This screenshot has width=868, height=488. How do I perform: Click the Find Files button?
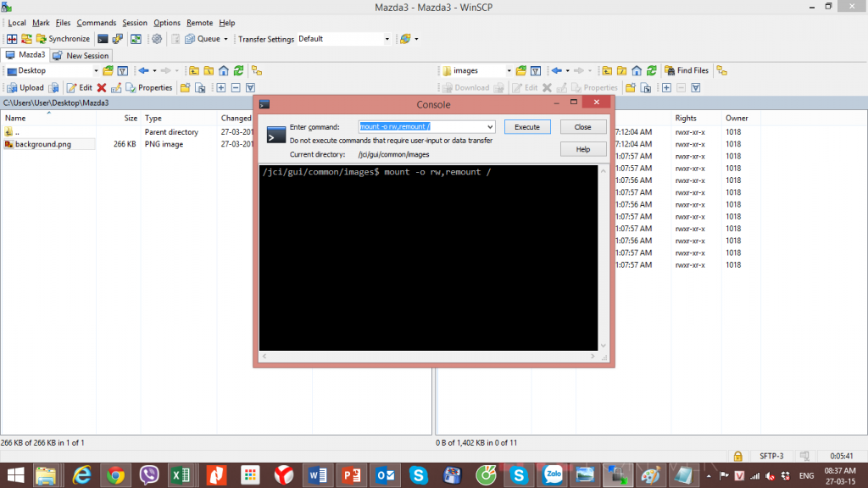687,71
